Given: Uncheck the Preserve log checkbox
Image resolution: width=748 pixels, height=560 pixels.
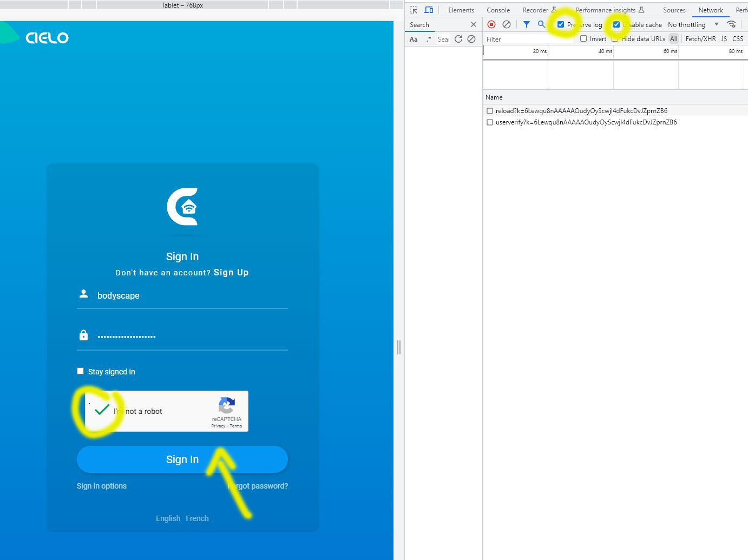Looking at the screenshot, I should point(560,24).
